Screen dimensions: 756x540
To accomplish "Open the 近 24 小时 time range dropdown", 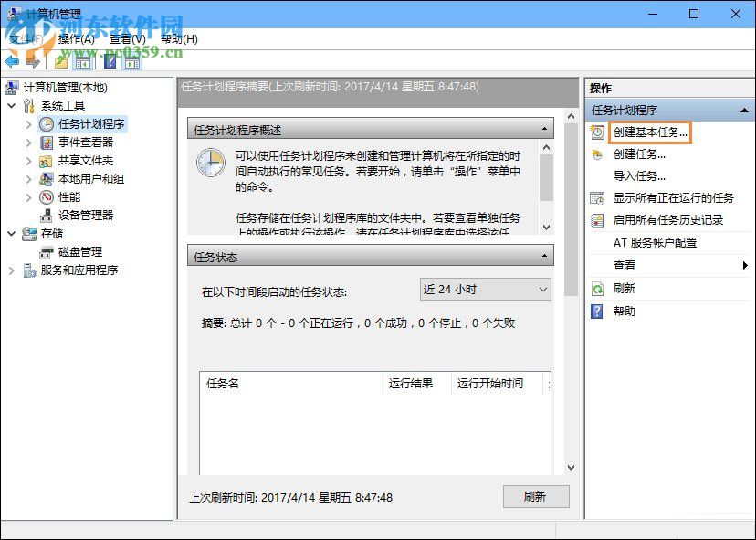I will (x=485, y=289).
